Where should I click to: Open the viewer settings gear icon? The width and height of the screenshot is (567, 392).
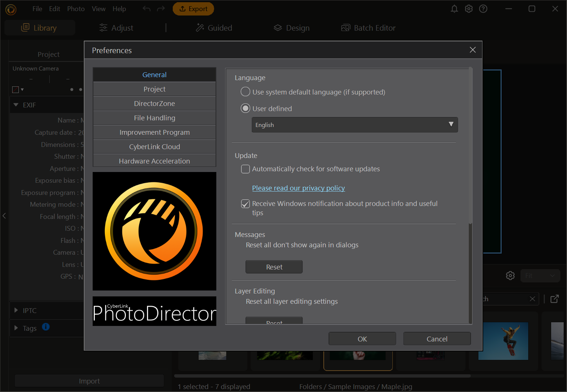tap(510, 276)
